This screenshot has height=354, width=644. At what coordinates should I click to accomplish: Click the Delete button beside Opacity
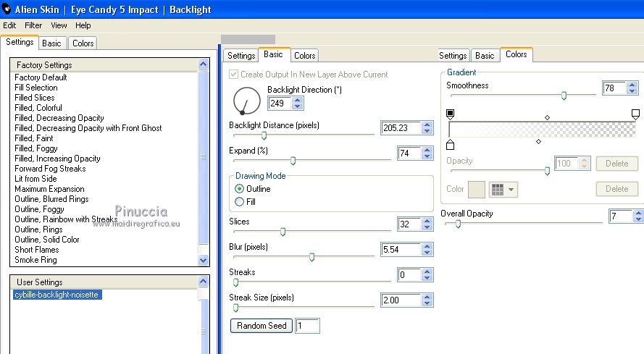click(x=617, y=164)
